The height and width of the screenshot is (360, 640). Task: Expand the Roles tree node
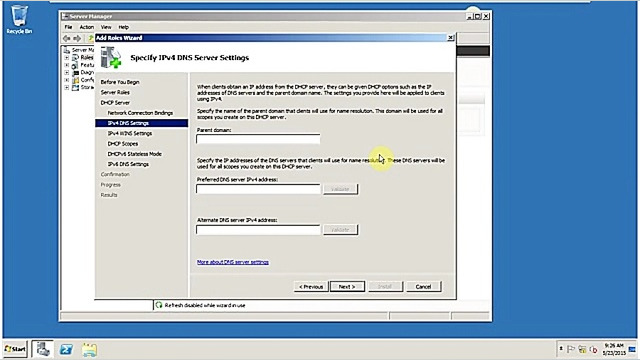(67, 58)
